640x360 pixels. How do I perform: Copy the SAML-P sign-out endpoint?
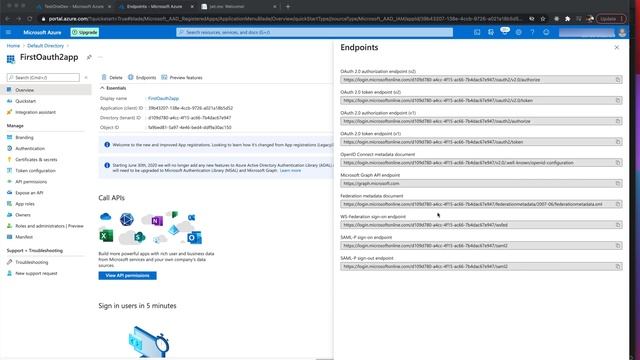(618, 267)
